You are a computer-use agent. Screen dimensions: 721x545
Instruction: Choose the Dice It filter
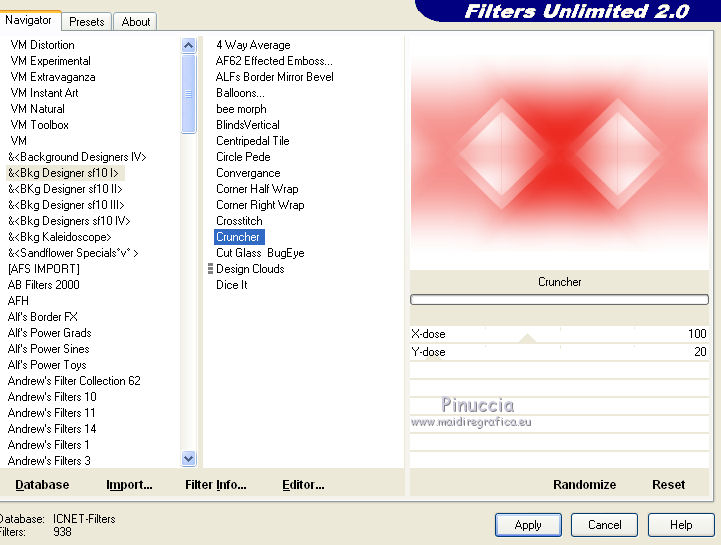pos(232,285)
